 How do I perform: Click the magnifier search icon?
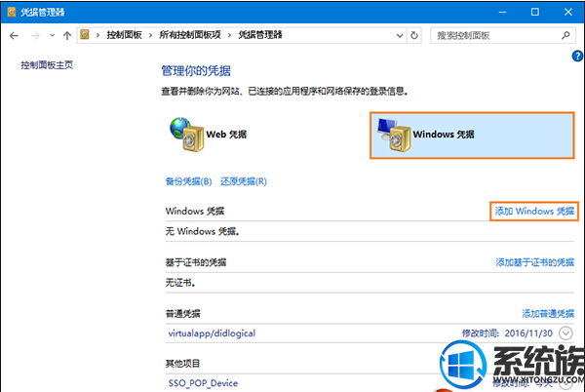(565, 35)
